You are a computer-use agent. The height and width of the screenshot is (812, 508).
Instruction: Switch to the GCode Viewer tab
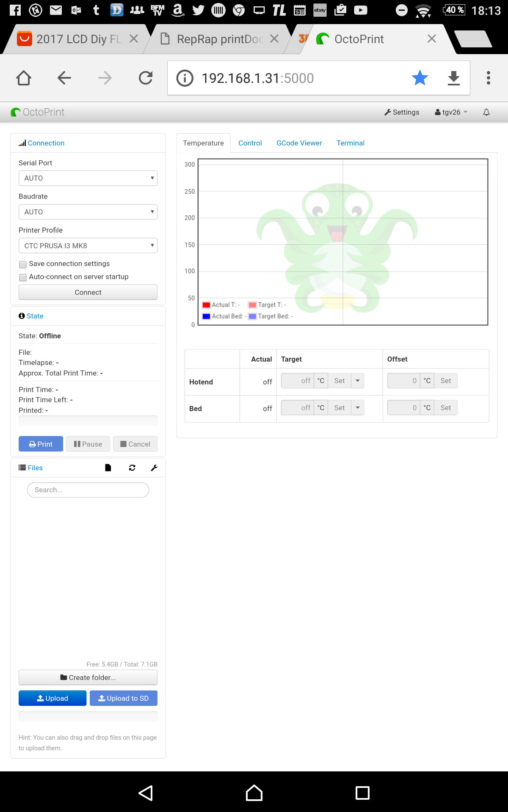[299, 143]
